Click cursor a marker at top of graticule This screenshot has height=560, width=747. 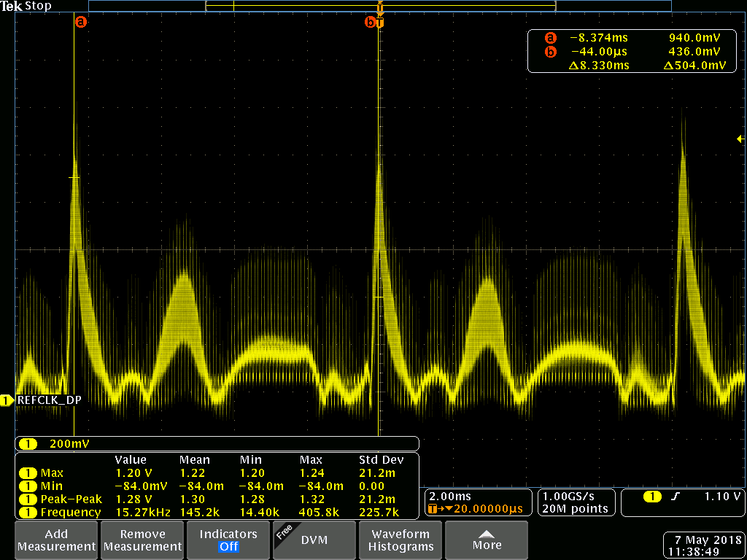pos(81,22)
